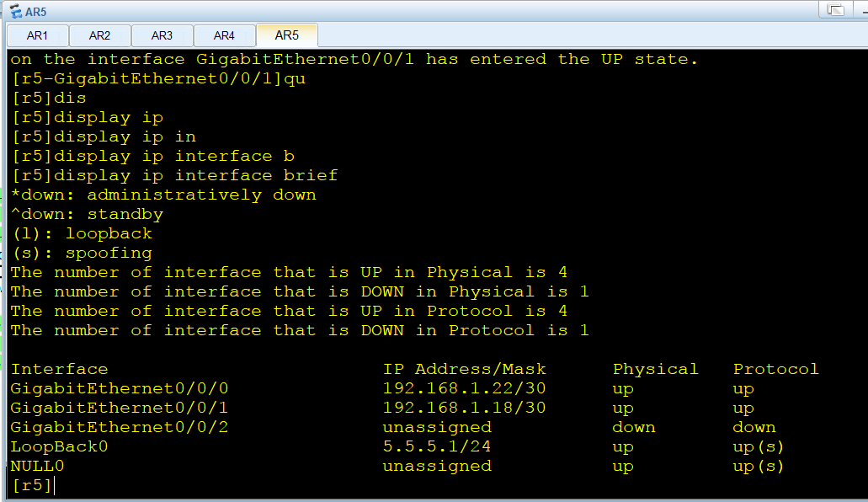Click the AR5 window title text
This screenshot has height=502, width=868.
tap(36, 12)
